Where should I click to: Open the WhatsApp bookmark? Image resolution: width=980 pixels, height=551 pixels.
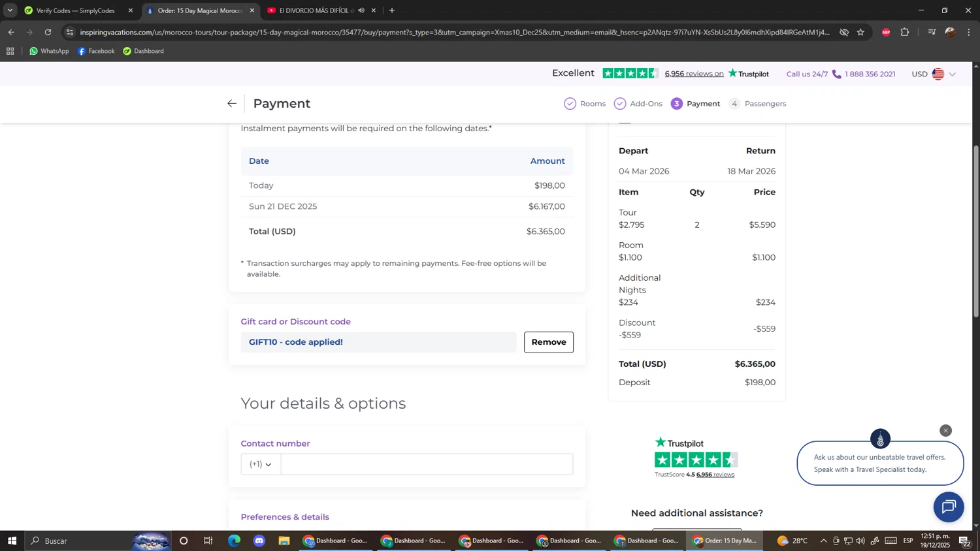[49, 51]
